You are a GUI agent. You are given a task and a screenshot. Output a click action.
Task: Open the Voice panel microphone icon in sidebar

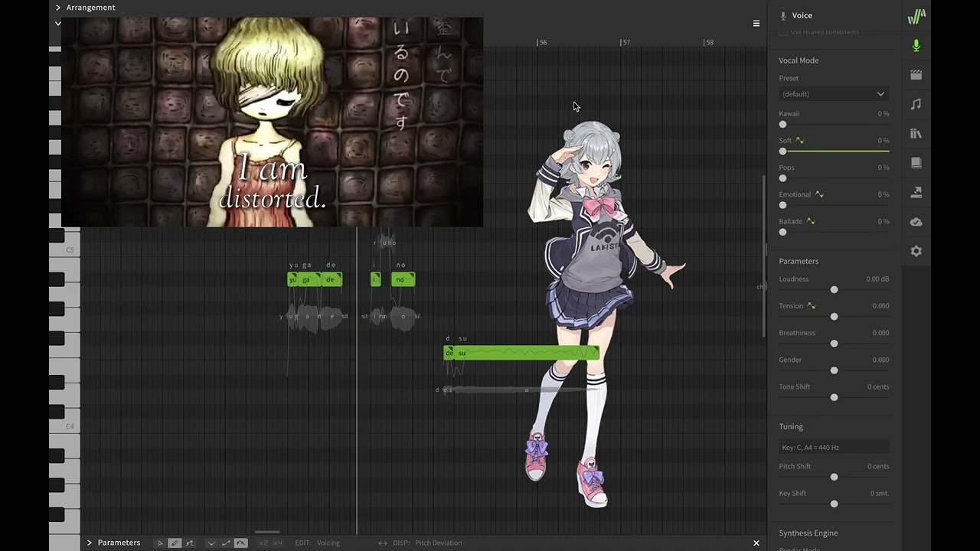click(916, 46)
